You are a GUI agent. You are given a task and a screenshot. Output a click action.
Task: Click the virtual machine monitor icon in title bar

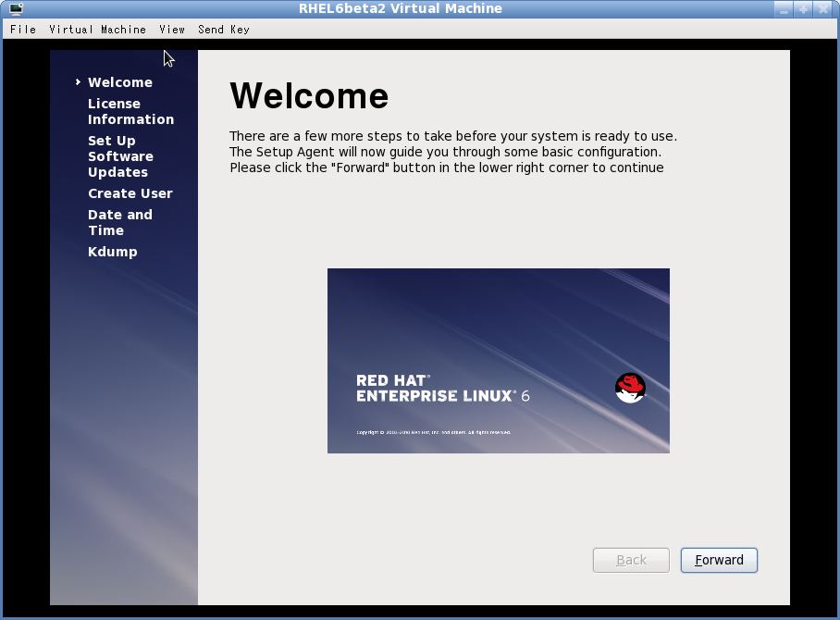tap(16, 8)
